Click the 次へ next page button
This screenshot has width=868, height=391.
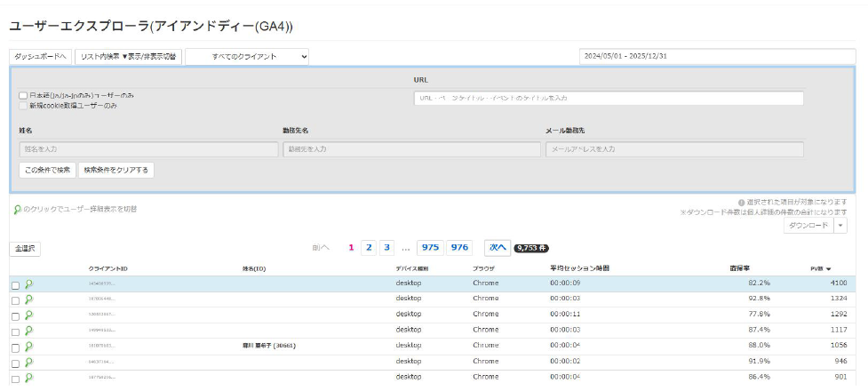coord(497,247)
